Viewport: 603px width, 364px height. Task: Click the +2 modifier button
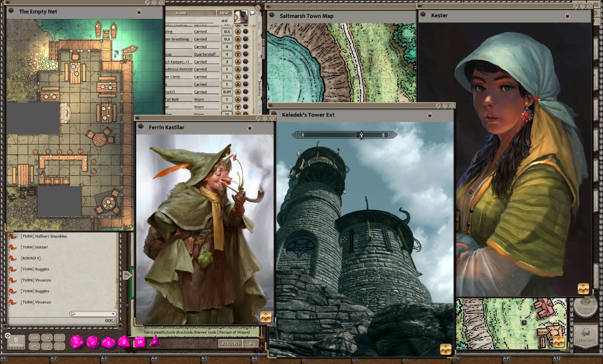(x=47, y=338)
